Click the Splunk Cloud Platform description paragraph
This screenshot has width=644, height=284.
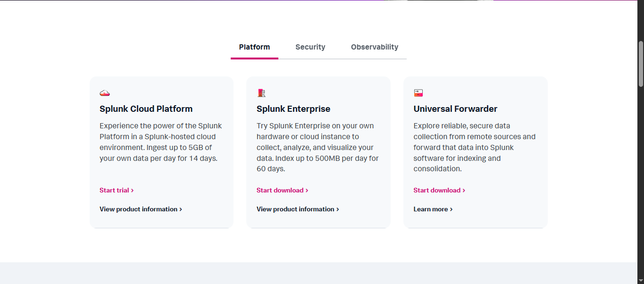click(x=161, y=142)
